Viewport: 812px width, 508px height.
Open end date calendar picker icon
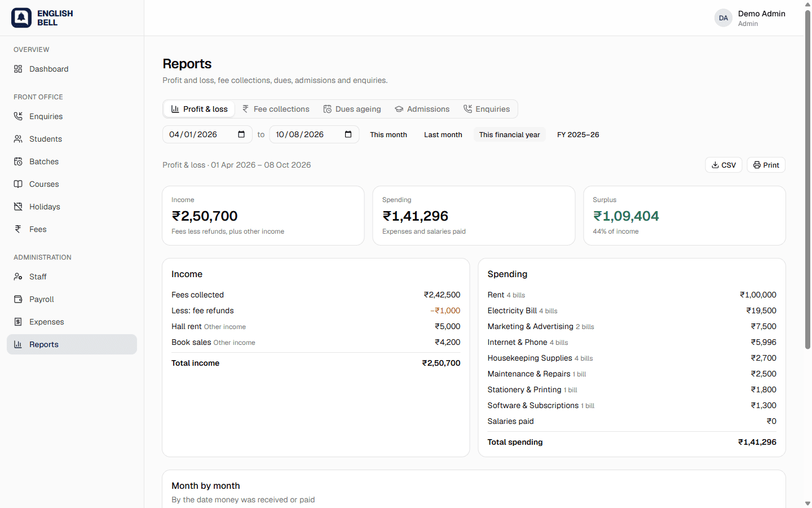(x=348, y=134)
